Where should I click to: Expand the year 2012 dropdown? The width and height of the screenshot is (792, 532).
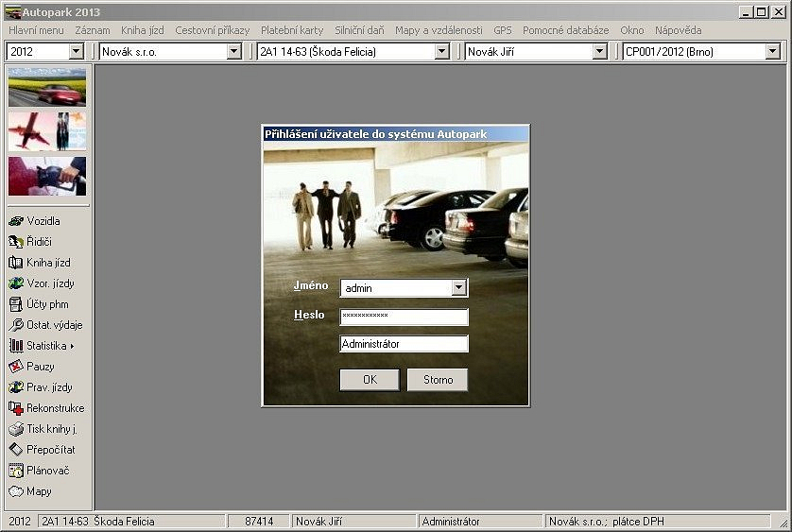(77, 52)
